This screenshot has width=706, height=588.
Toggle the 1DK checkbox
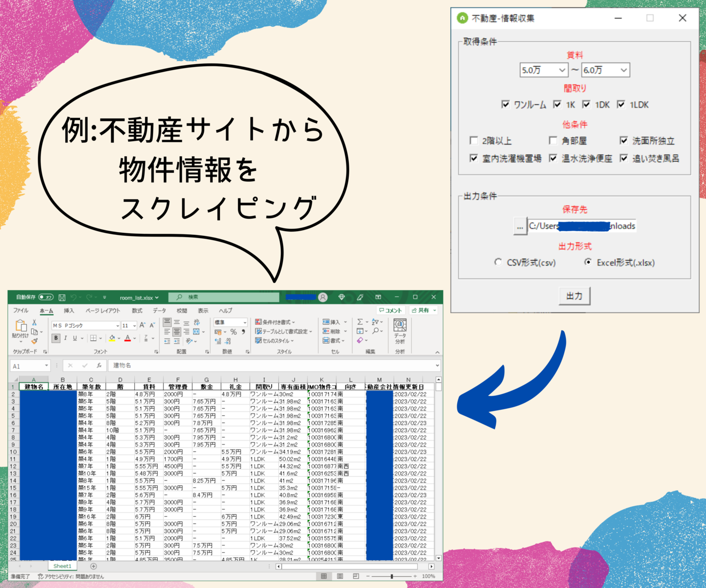coord(587,104)
